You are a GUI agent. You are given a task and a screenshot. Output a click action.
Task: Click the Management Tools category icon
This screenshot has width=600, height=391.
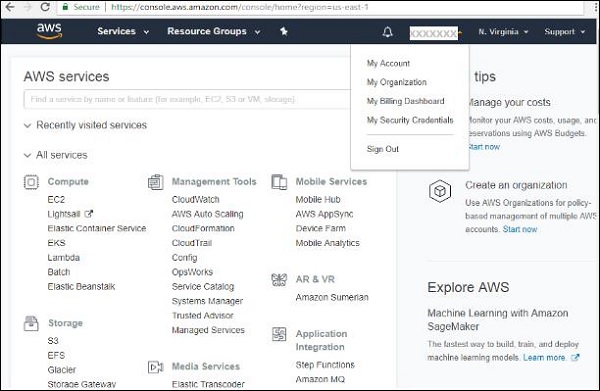(155, 182)
